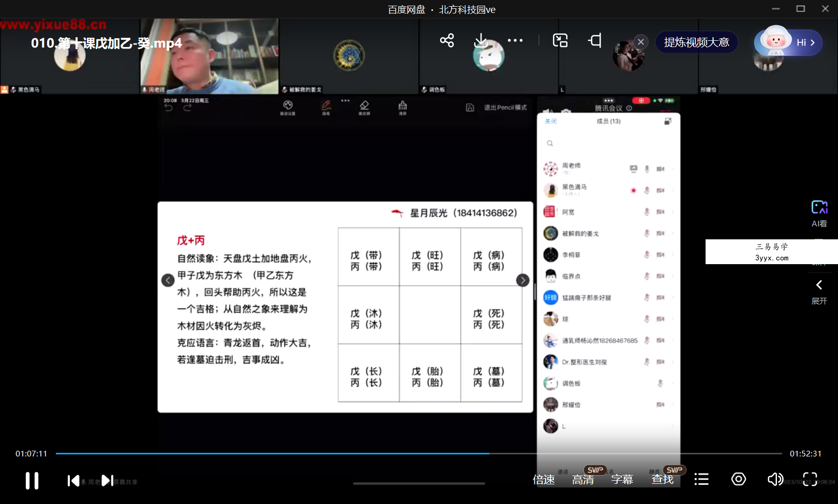Download the video file

(x=481, y=40)
